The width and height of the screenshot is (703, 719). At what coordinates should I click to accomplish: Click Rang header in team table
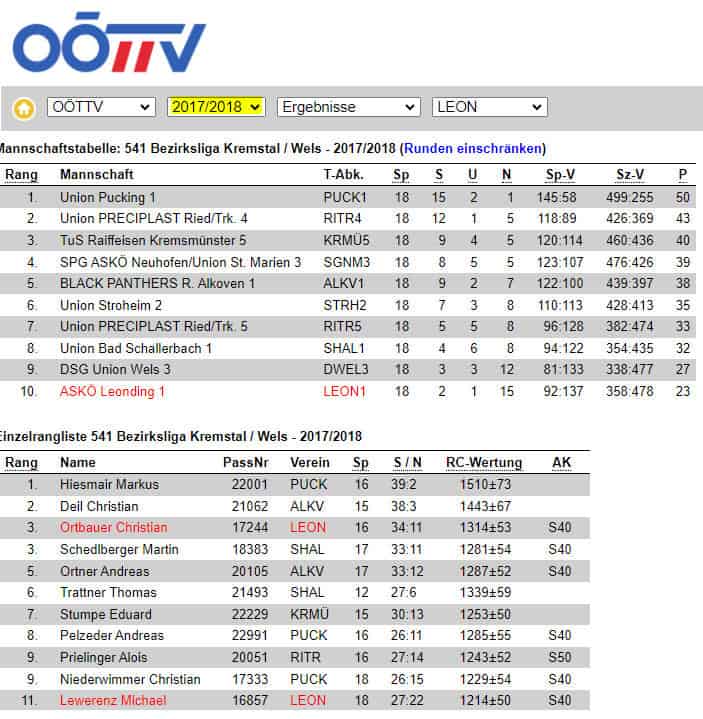[21, 175]
